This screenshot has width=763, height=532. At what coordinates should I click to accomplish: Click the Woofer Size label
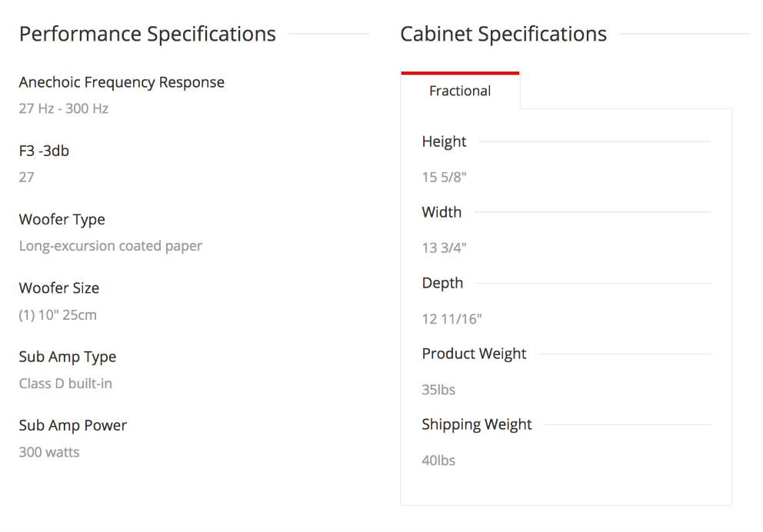pyautogui.click(x=59, y=288)
